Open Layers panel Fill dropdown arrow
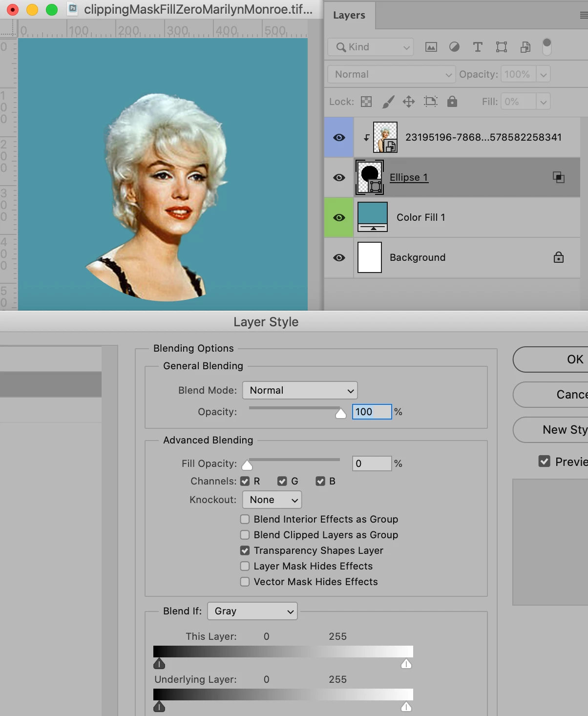Screen dimensions: 588x716 point(544,102)
